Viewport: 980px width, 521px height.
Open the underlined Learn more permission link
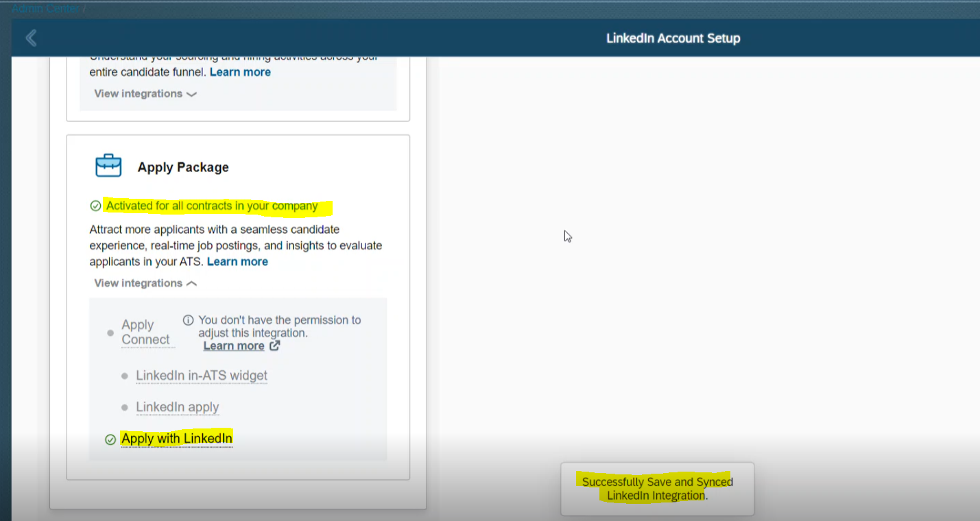pyautogui.click(x=234, y=346)
